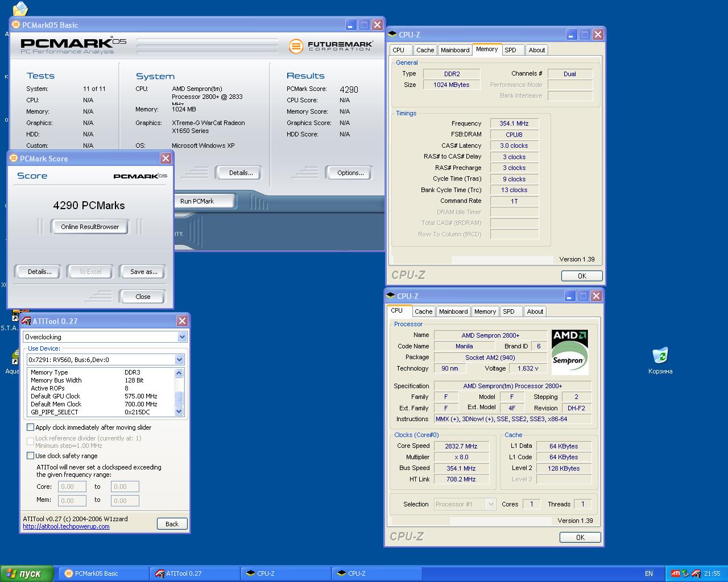Viewport: 728px width, 582px height.
Task: Select the Default GPU Clock row in ATITool
Action: click(x=101, y=396)
